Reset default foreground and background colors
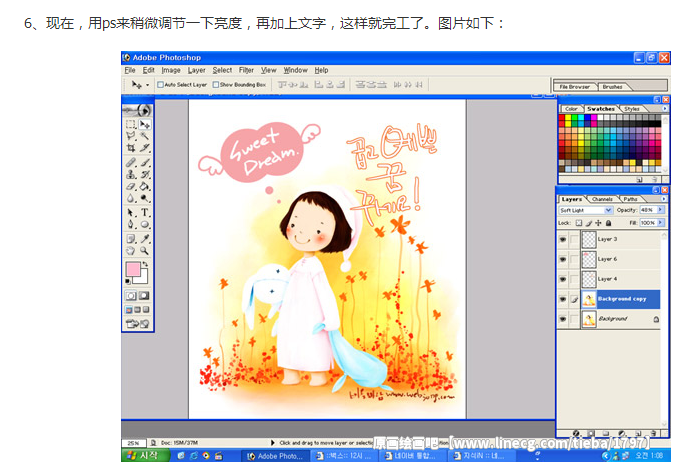 [x=128, y=281]
